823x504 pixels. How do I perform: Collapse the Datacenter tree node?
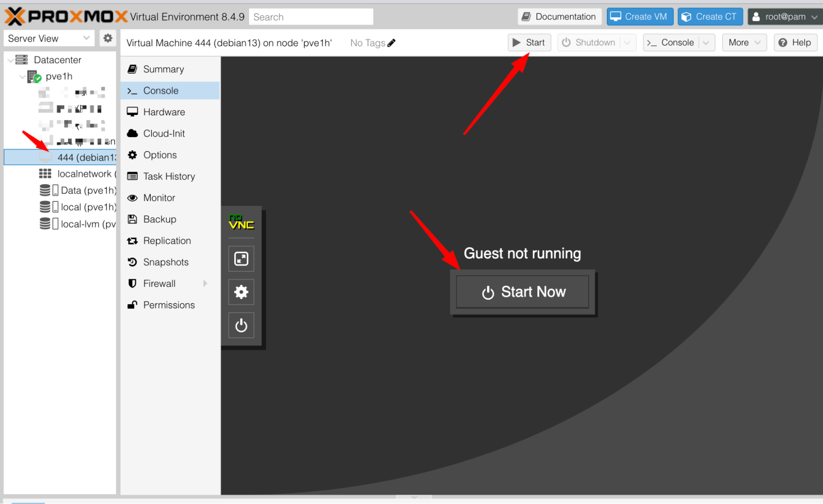pyautogui.click(x=11, y=60)
